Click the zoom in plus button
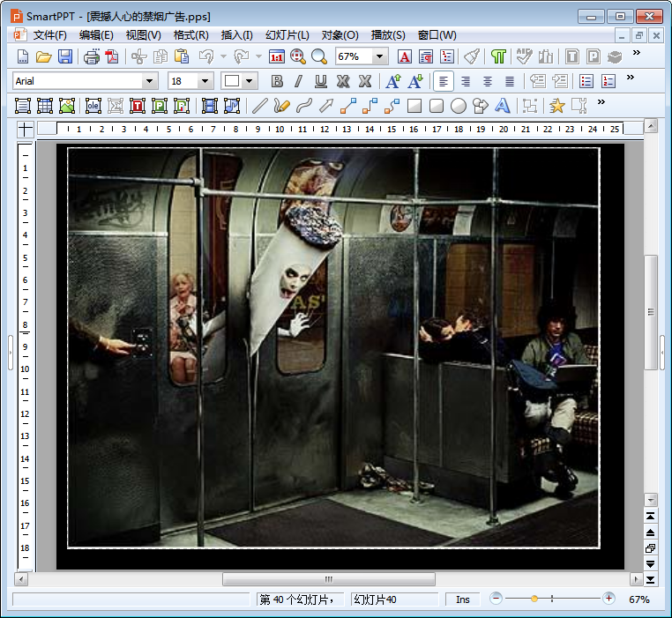Image resolution: width=672 pixels, height=618 pixels. tap(609, 599)
